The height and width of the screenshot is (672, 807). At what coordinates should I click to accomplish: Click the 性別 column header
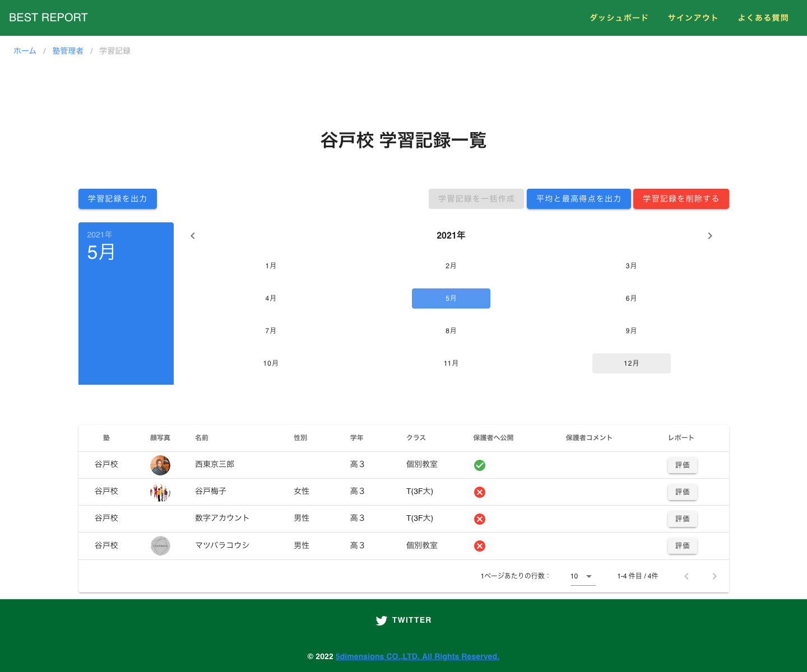[x=300, y=438]
